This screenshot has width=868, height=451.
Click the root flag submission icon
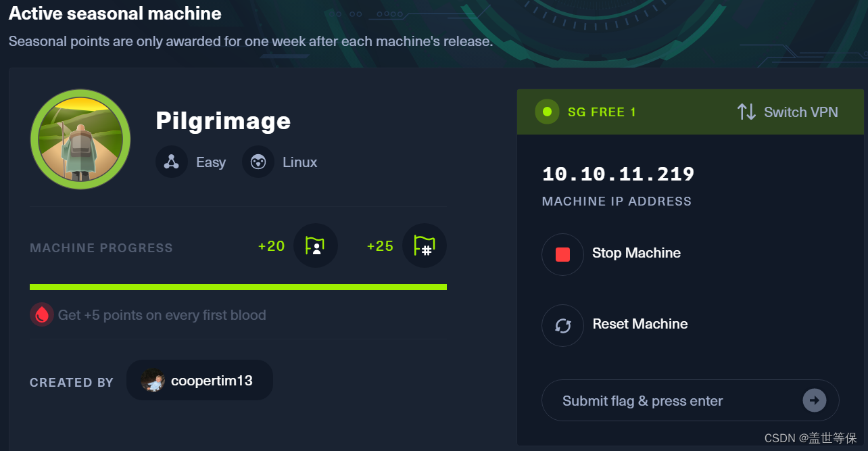pyautogui.click(x=425, y=245)
